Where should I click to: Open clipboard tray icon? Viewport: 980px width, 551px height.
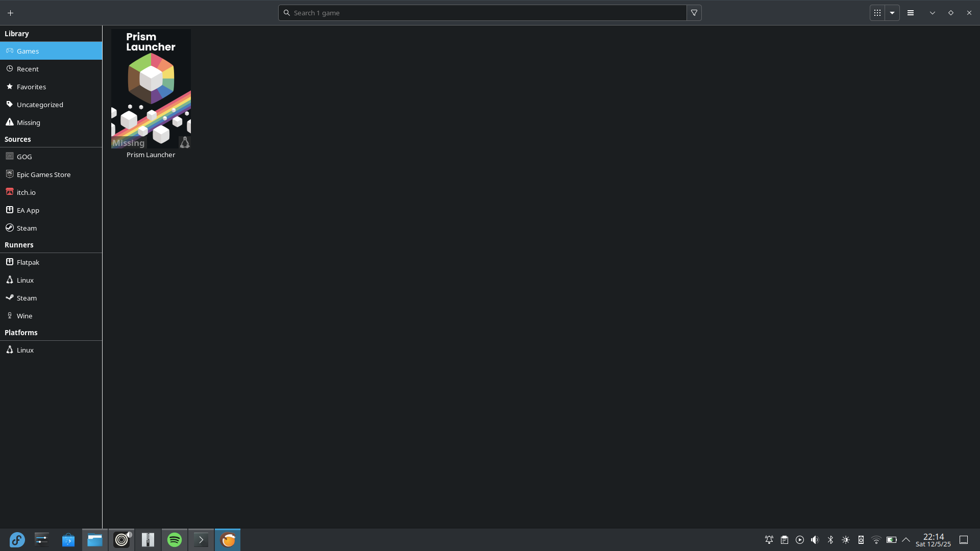785,540
